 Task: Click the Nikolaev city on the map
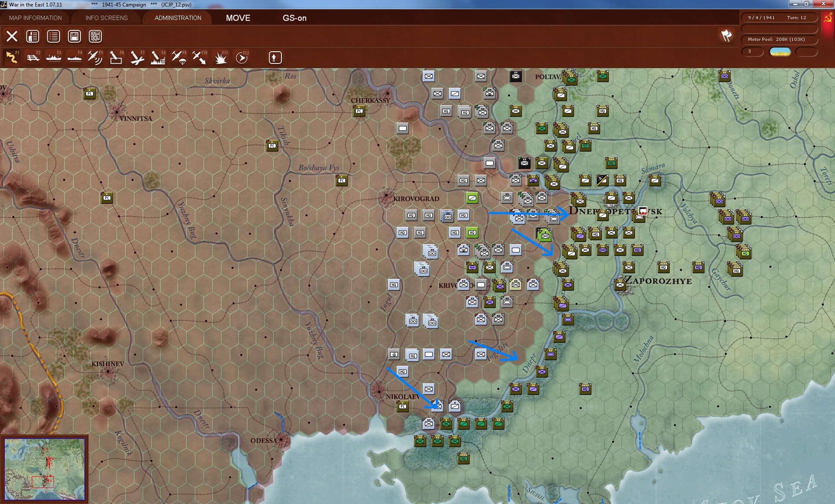[379, 391]
